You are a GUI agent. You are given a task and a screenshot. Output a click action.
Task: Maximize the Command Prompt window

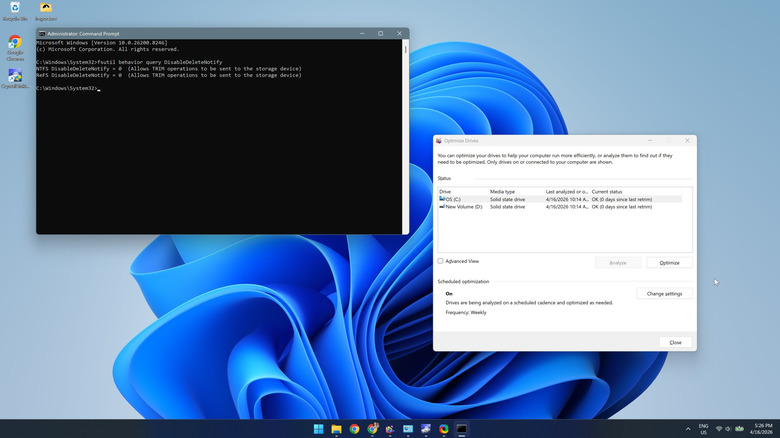click(x=381, y=34)
